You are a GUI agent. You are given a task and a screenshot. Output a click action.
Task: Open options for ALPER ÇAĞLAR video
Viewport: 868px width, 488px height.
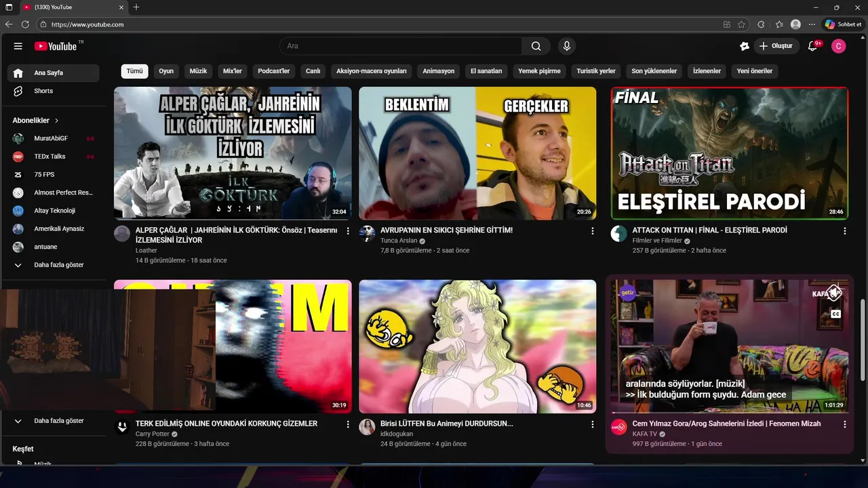(348, 231)
